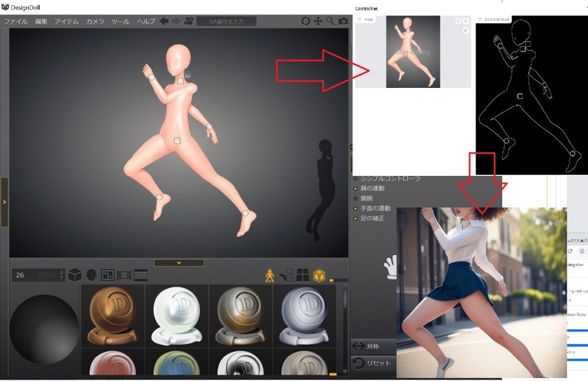Click the neck square controller on the doll

tap(181, 80)
